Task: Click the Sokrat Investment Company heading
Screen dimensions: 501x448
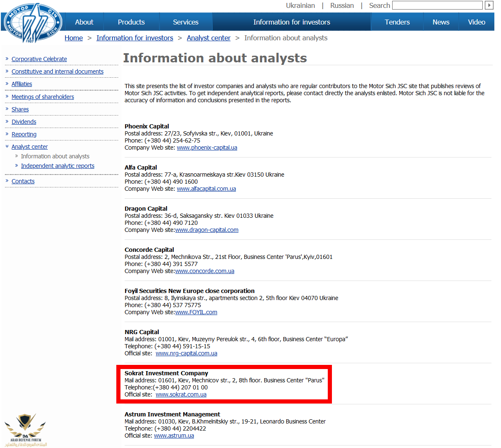Action: [x=166, y=373]
